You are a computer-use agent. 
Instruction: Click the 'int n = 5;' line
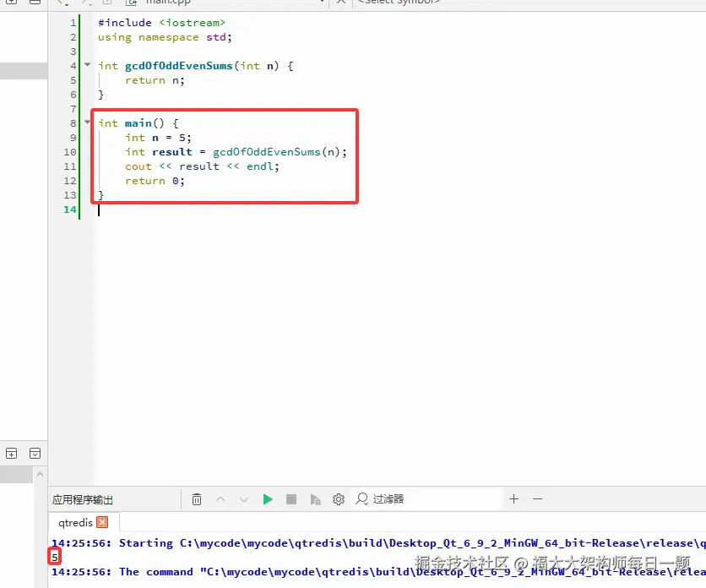coord(158,138)
